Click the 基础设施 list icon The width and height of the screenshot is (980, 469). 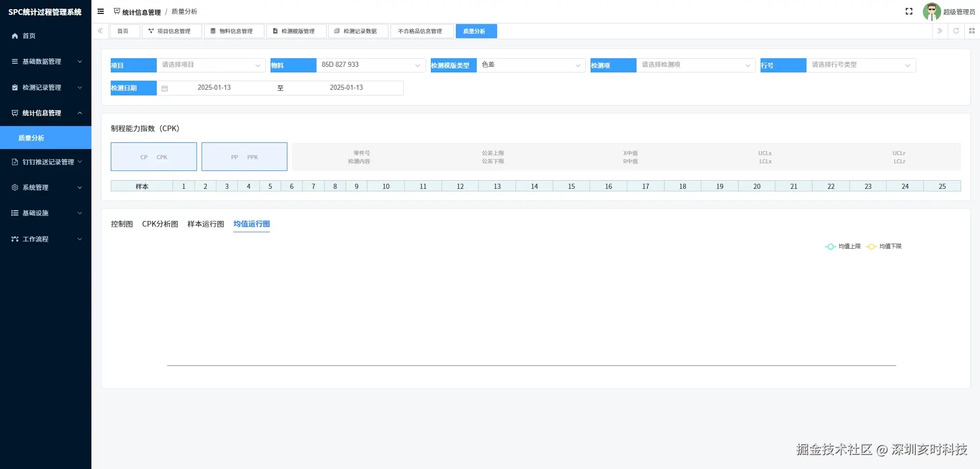[15, 213]
